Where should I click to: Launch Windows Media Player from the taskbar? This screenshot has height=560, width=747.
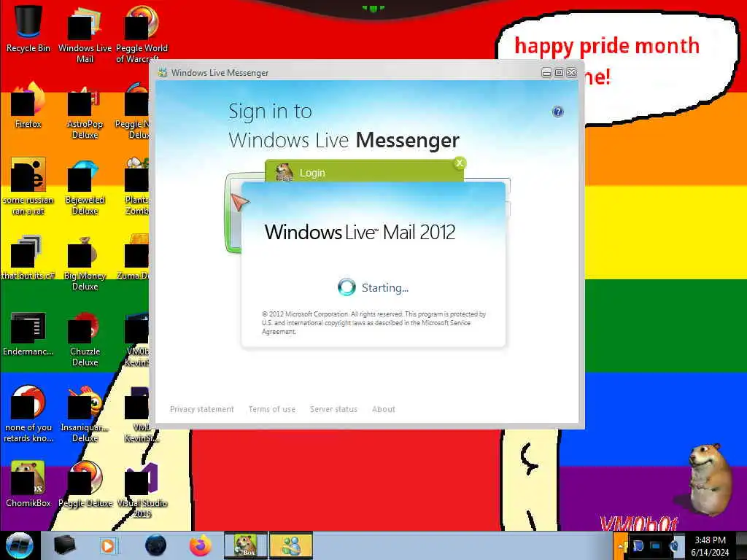click(108, 545)
